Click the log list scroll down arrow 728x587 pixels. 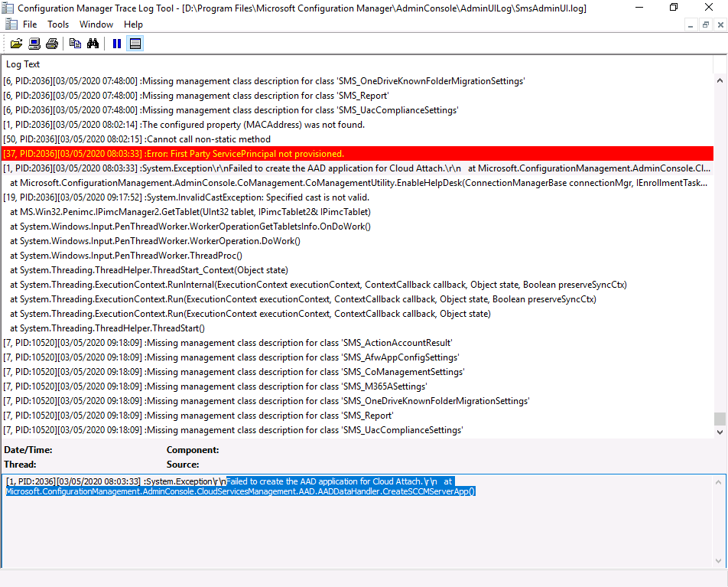pos(720,432)
